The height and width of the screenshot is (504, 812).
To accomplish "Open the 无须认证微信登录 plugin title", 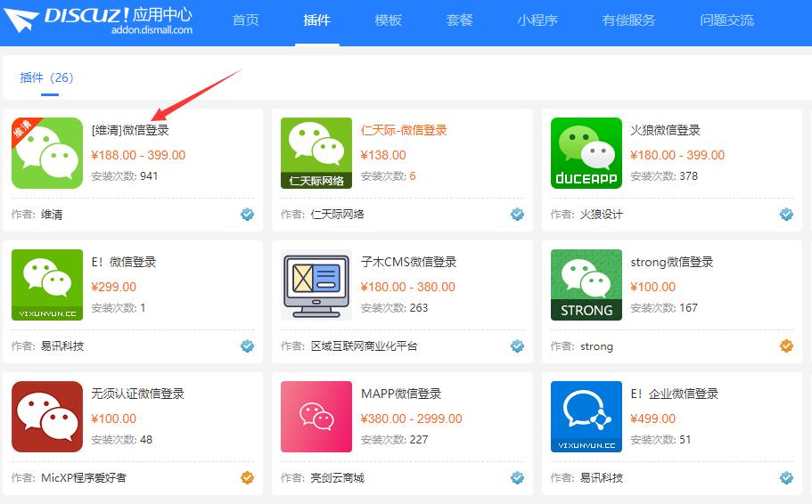I will click(138, 394).
